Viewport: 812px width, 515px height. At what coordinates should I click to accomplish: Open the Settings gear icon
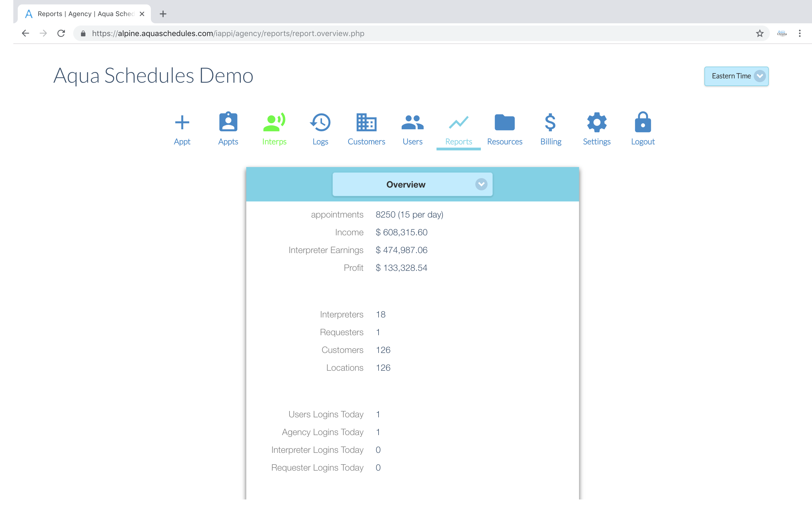[597, 122]
